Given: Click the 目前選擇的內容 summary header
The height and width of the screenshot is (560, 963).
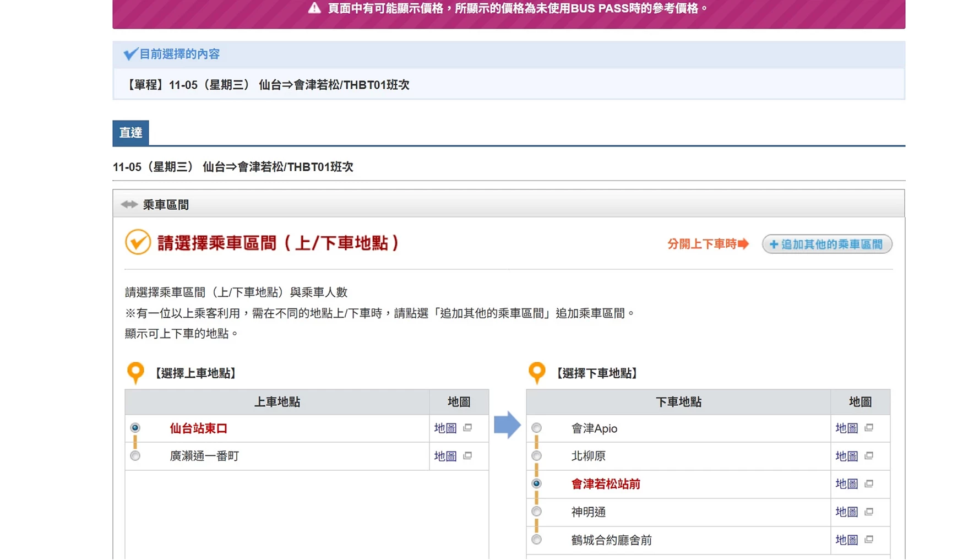Looking at the screenshot, I should point(179,54).
